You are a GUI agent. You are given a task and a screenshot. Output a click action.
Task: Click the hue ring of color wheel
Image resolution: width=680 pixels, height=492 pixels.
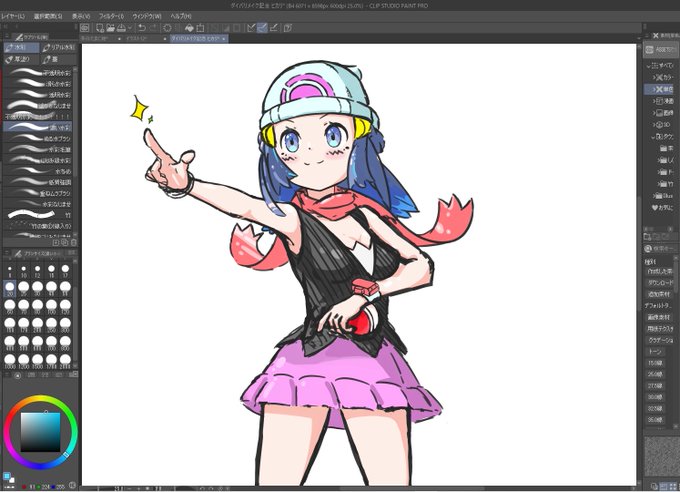click(41, 398)
